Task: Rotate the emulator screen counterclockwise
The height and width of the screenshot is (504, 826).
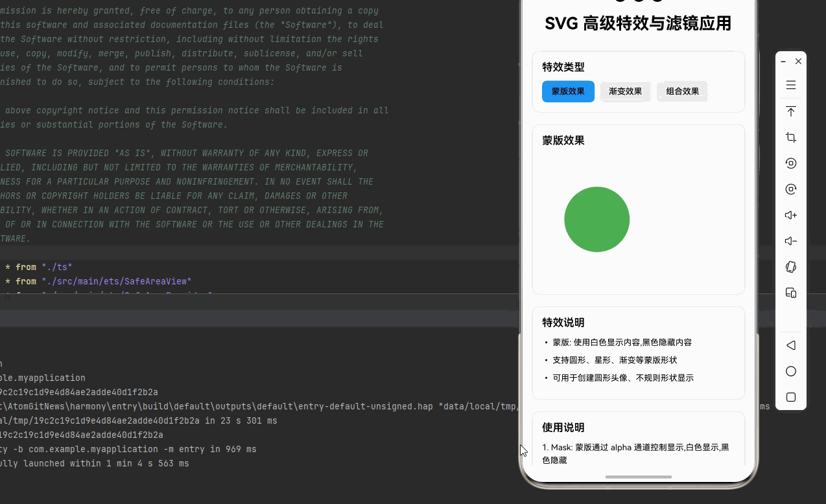Action: [790, 163]
